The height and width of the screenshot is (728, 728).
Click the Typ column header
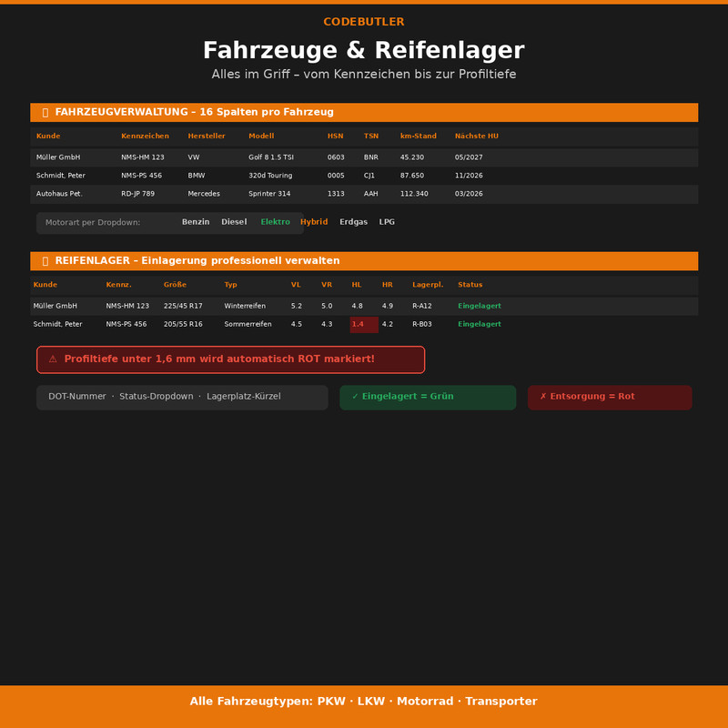coord(231,285)
